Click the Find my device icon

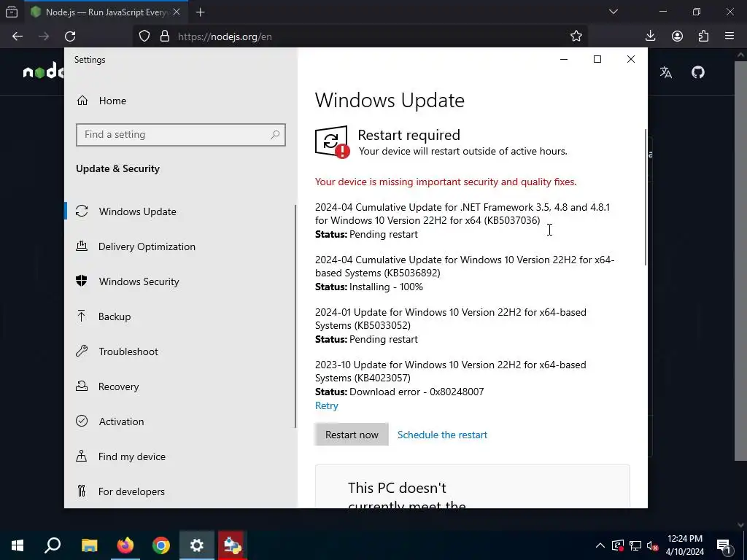[x=82, y=456]
